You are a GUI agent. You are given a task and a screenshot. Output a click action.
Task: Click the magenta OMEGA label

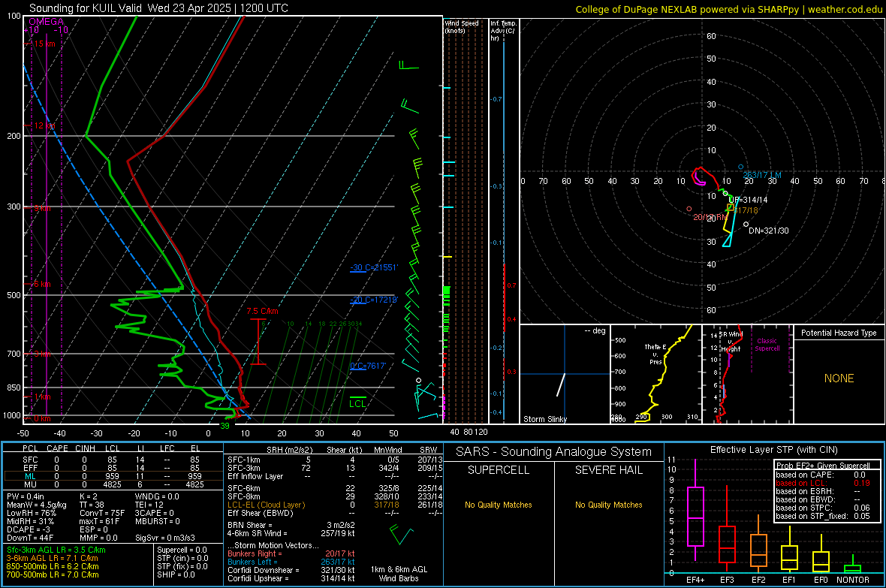pyautogui.click(x=47, y=22)
